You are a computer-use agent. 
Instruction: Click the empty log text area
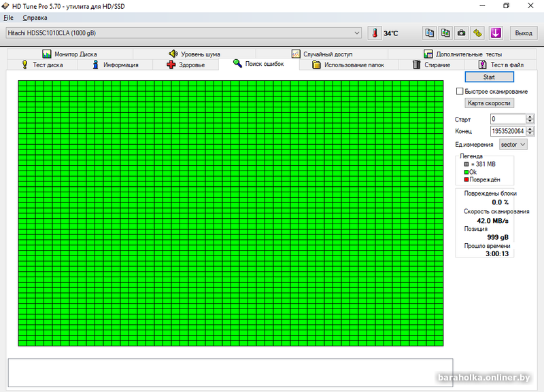pyautogui.click(x=231, y=372)
